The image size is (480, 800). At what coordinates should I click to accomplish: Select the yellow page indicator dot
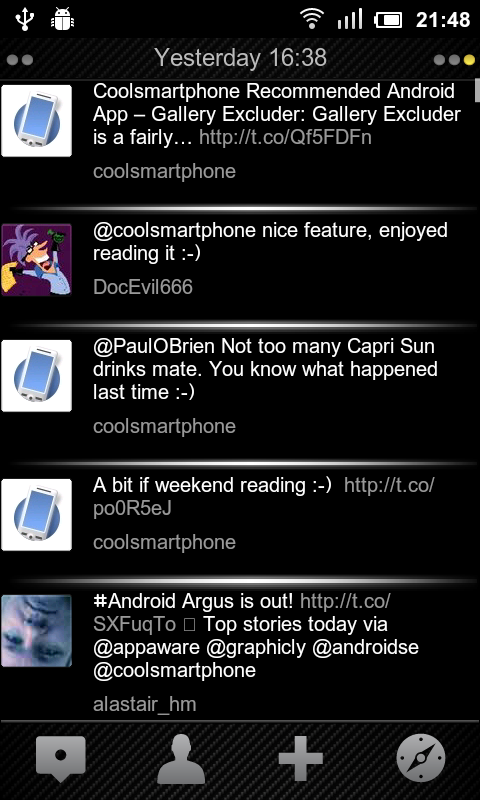point(469,60)
